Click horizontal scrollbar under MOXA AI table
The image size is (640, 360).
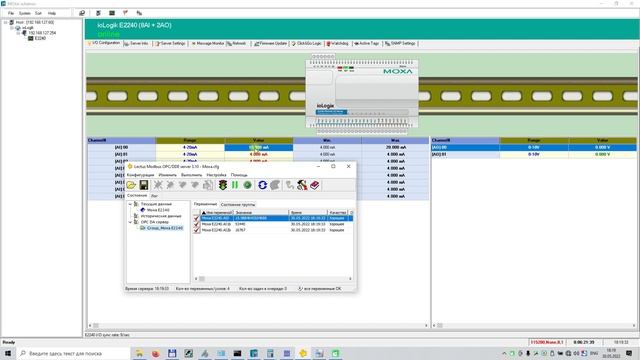[258, 326]
